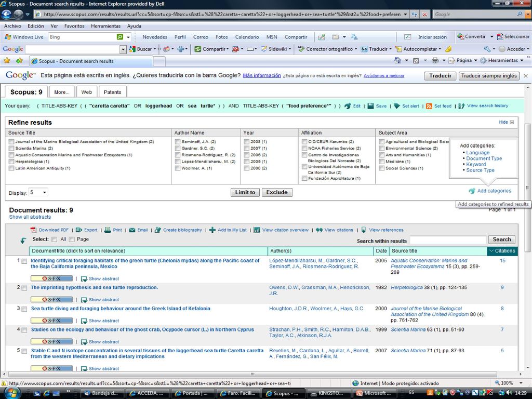Click the Export icon in results toolbar
The height and width of the screenshot is (399, 532).
point(79,230)
